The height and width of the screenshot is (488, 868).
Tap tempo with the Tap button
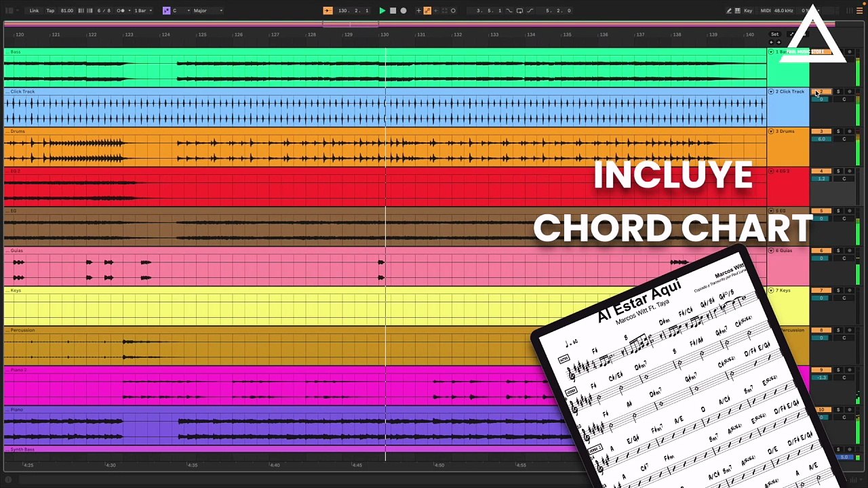tap(50, 11)
